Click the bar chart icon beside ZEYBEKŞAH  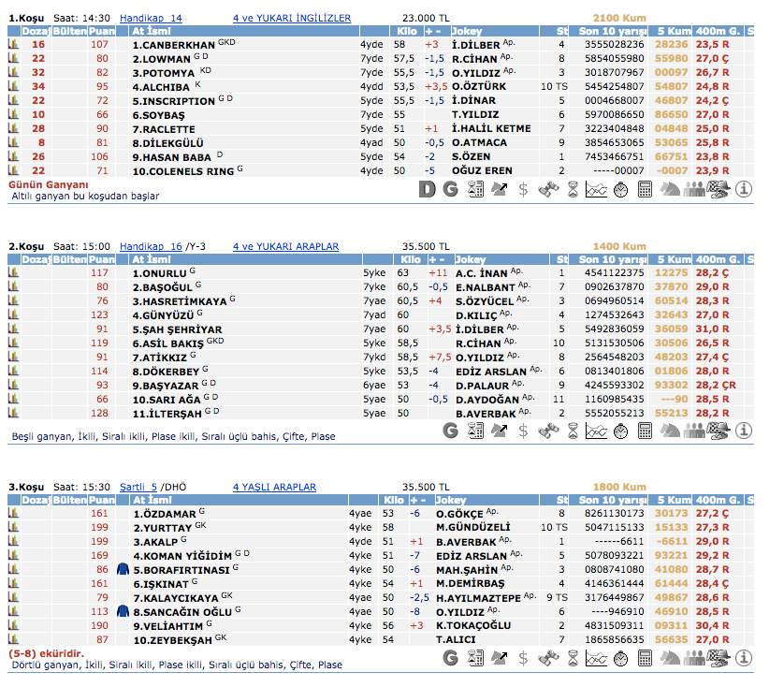click(13, 639)
